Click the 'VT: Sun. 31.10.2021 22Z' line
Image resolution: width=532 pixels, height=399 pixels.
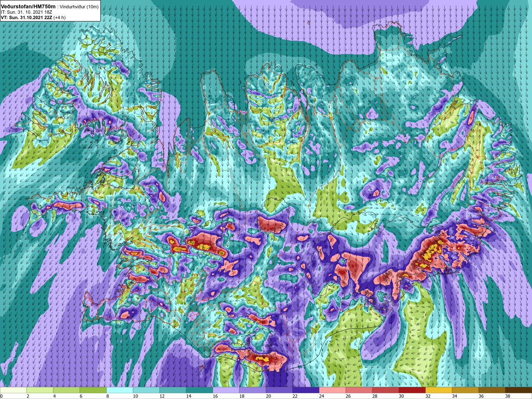27,17
